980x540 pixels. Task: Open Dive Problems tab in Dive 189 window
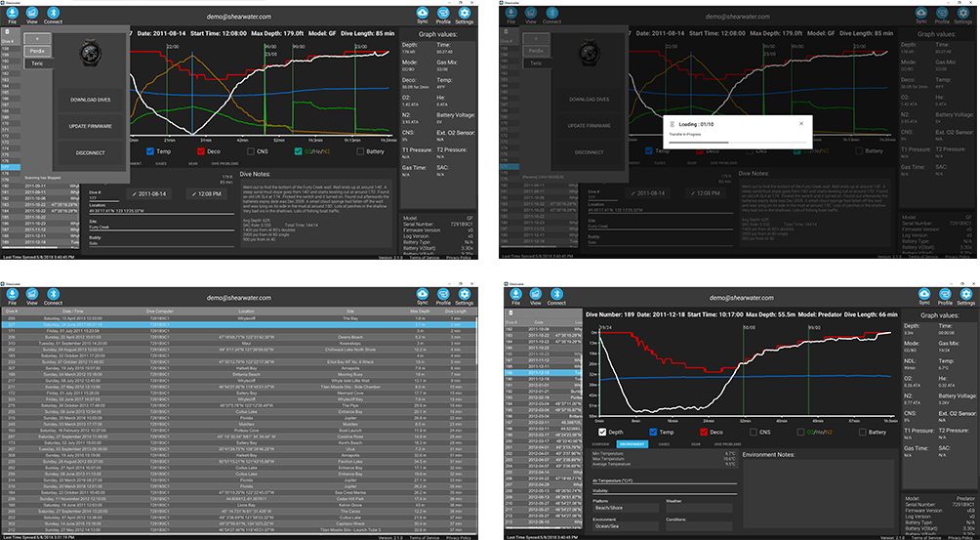point(727,444)
